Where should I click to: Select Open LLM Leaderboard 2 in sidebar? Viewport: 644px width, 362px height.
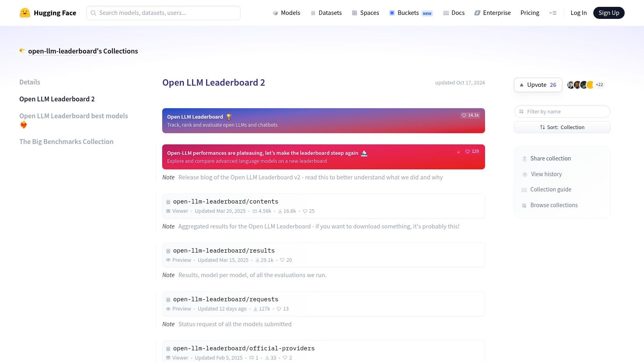click(57, 99)
